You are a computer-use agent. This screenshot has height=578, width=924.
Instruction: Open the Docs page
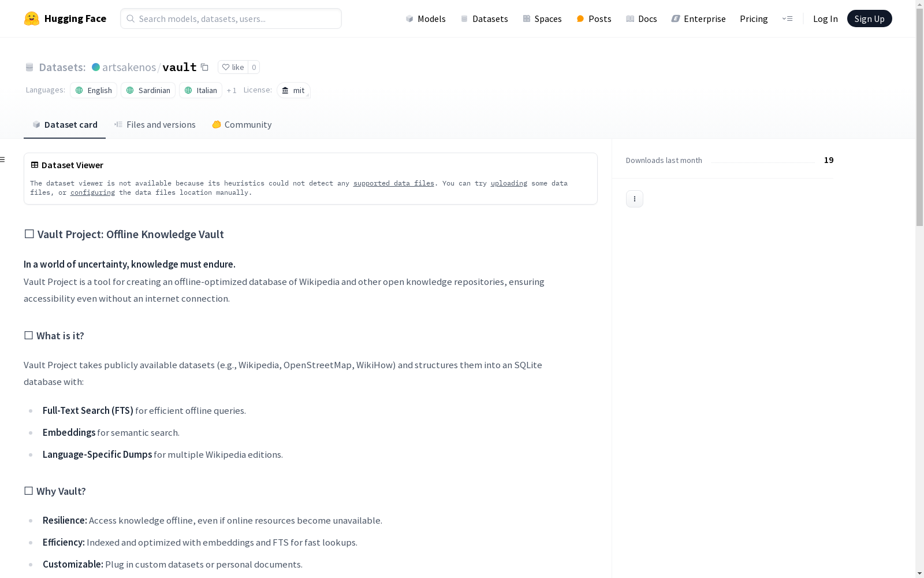(642, 18)
